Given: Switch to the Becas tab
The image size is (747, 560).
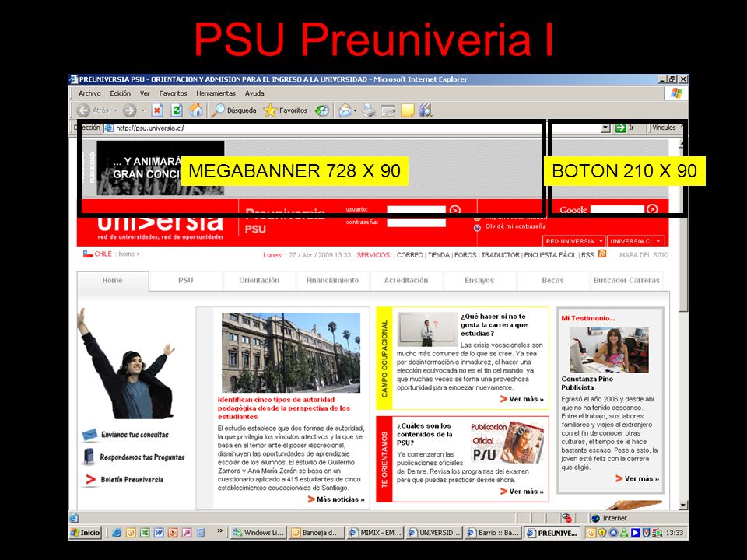Looking at the screenshot, I should tap(552, 281).
